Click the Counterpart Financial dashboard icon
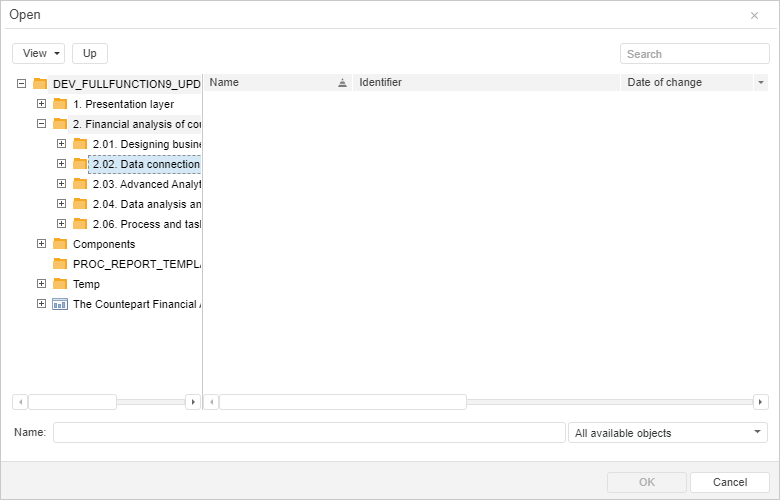This screenshot has width=780, height=500. [60, 304]
